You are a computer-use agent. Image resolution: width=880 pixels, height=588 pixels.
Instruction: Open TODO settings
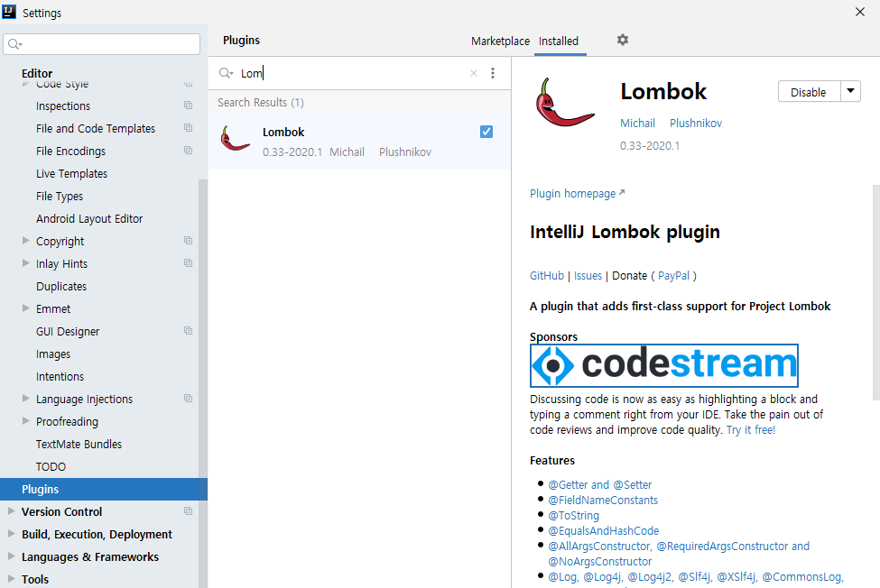tap(51, 467)
